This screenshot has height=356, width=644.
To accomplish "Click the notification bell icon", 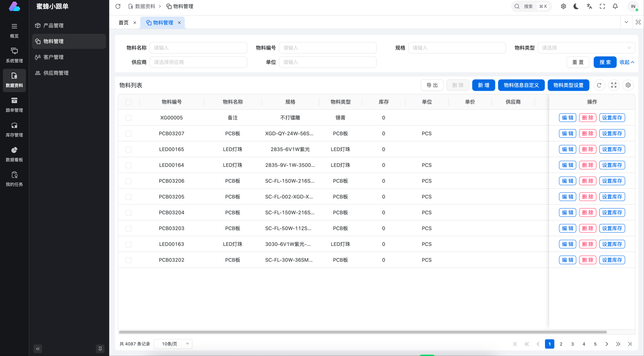I will (615, 6).
